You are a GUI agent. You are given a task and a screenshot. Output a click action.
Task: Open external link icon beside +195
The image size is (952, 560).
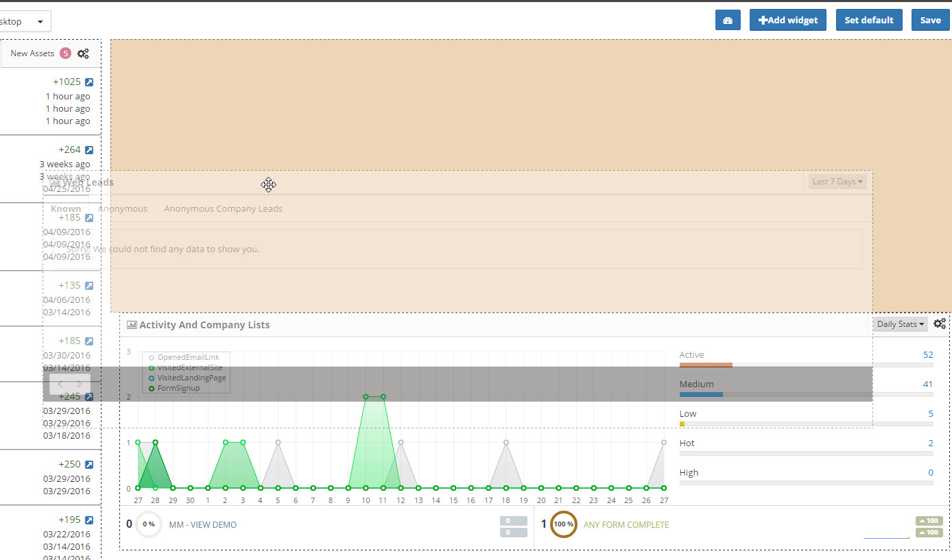[89, 520]
